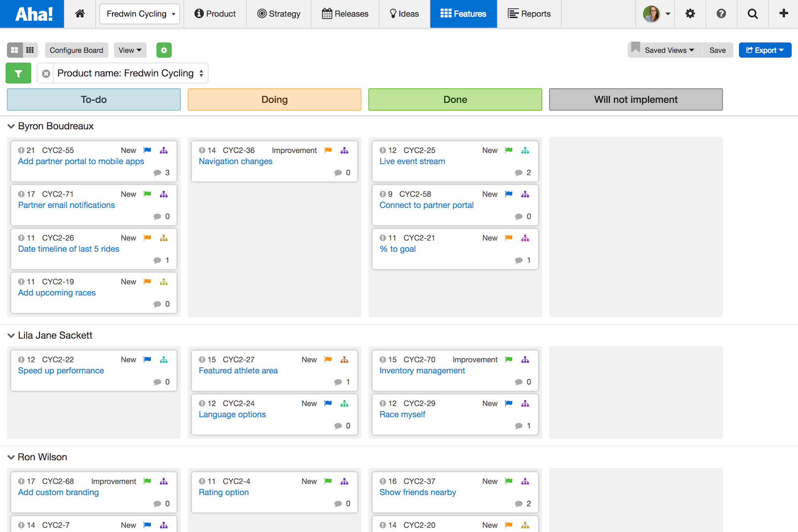Open the Strategy section

coord(279,13)
